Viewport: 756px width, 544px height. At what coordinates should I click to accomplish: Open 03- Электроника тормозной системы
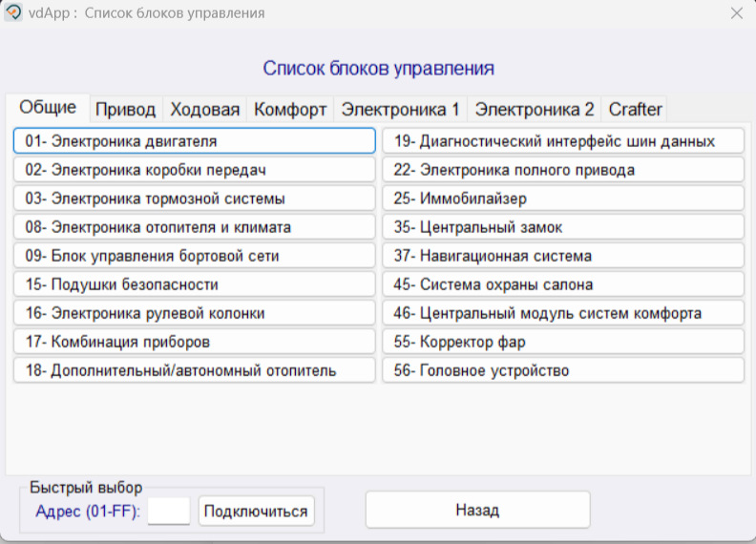click(195, 199)
